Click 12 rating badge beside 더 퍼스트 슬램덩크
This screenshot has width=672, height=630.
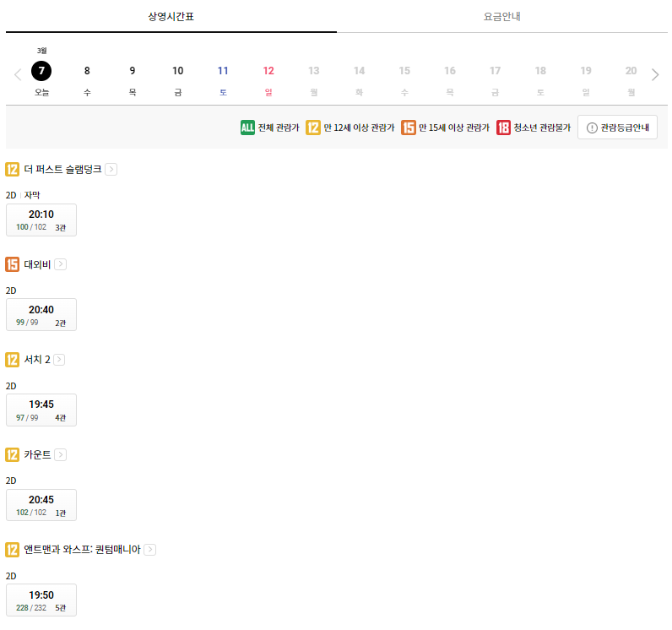12,169
